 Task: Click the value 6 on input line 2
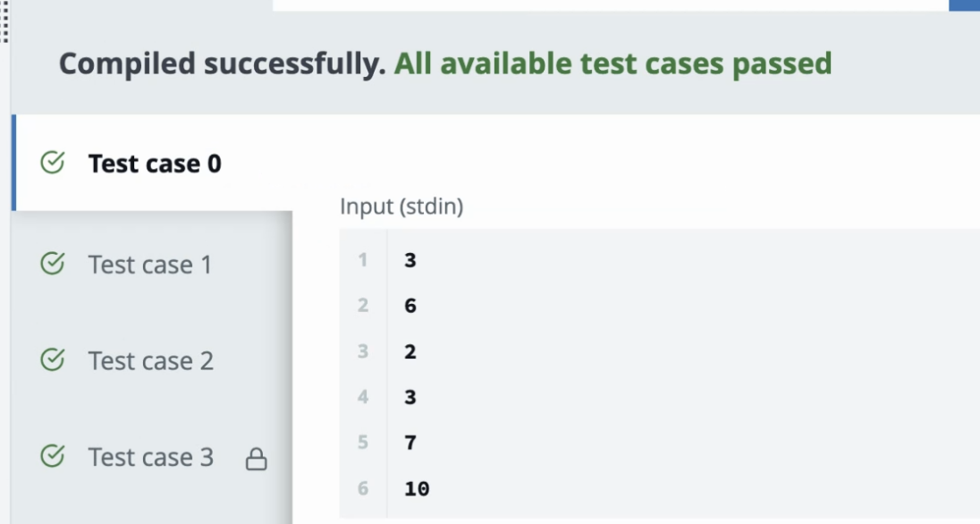pos(410,306)
